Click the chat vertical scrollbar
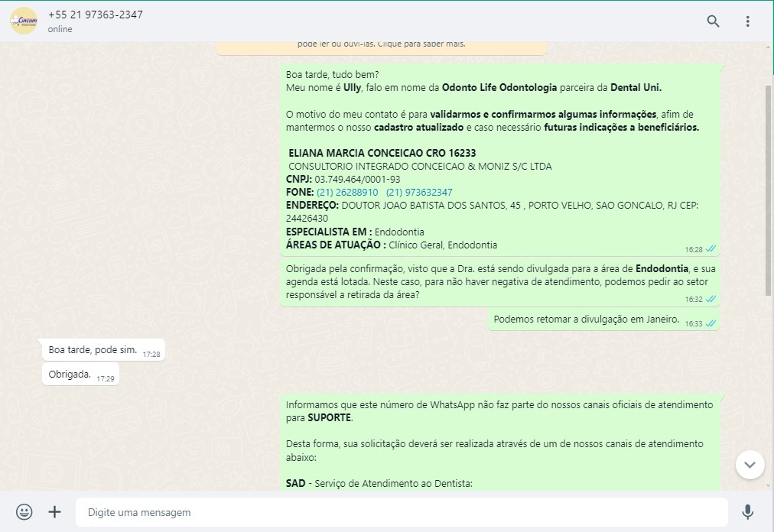774x532 pixels. click(768, 190)
